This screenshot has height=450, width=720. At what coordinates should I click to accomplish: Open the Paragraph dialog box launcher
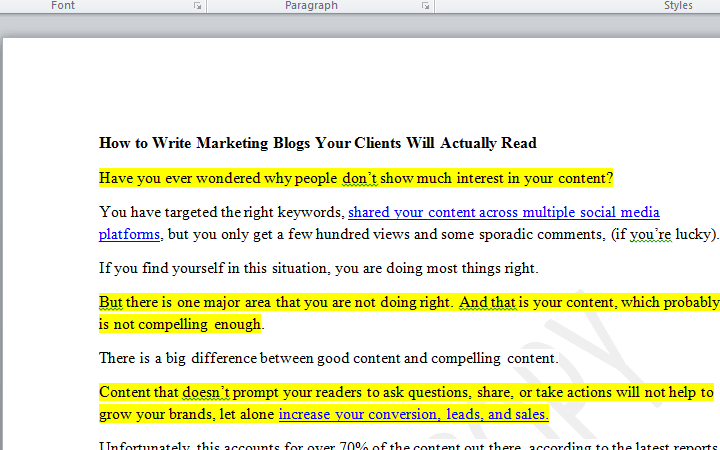tap(426, 6)
